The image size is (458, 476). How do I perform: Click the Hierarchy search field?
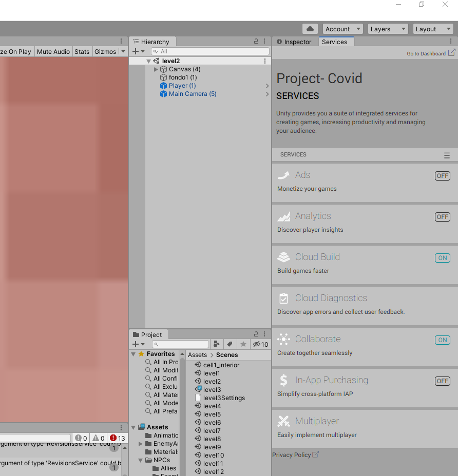211,51
